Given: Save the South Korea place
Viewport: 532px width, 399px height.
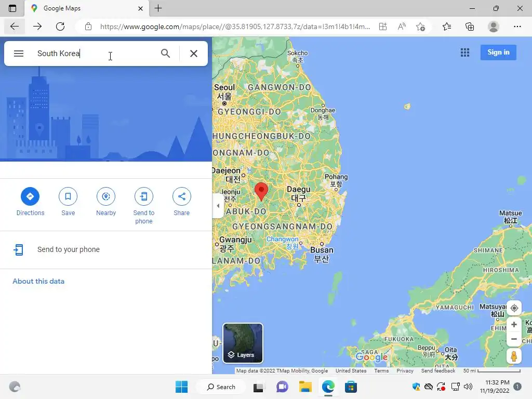Looking at the screenshot, I should coord(68,196).
